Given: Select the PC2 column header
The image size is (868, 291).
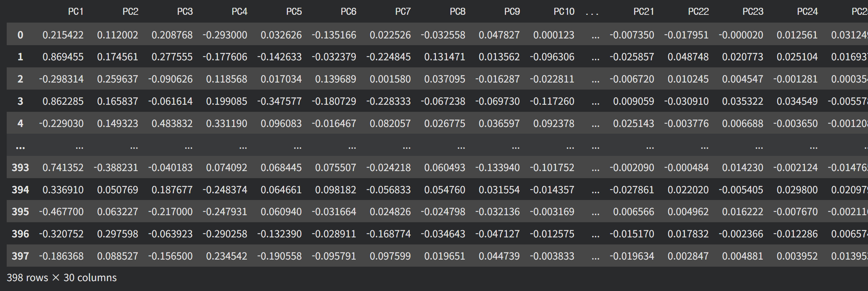Looking at the screenshot, I should [130, 12].
